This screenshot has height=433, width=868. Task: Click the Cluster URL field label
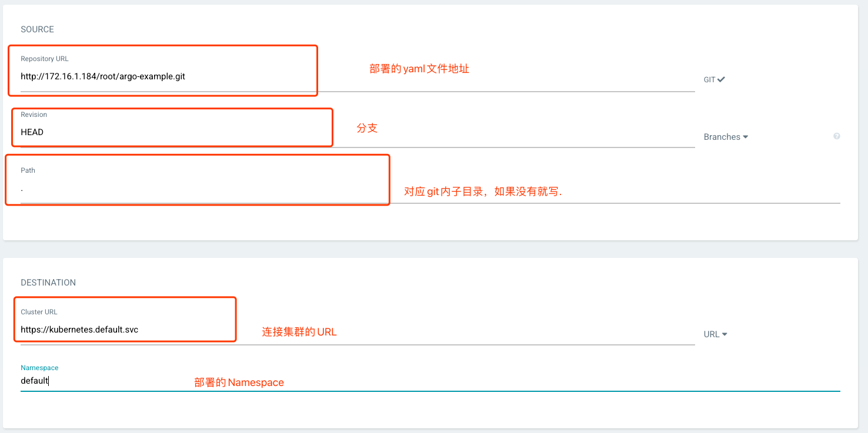pyautogui.click(x=39, y=312)
